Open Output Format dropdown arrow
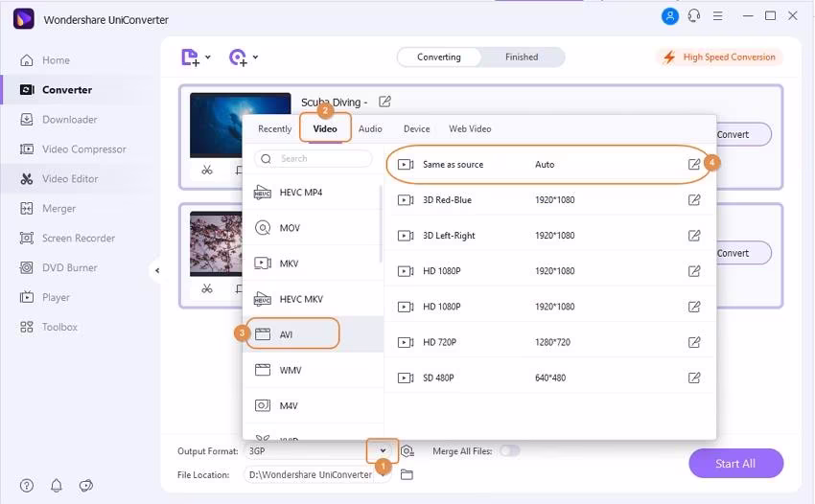 tap(383, 451)
